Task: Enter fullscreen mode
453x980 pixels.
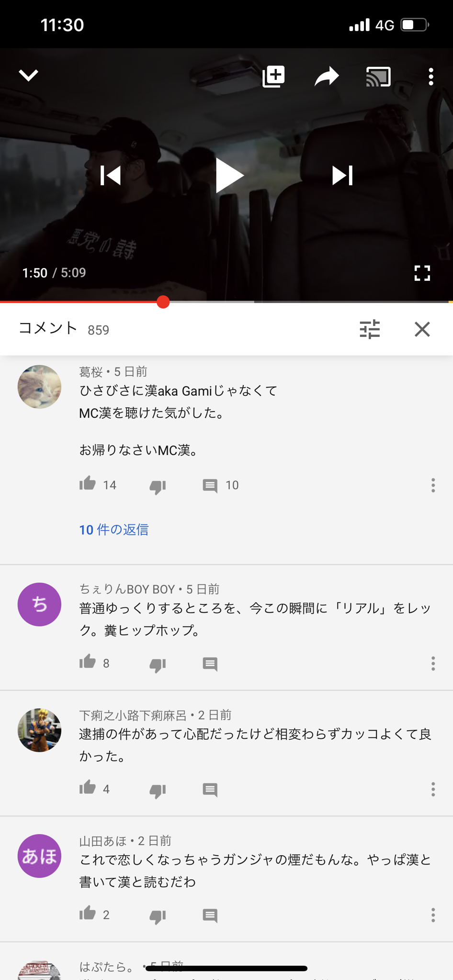Action: [x=422, y=273]
